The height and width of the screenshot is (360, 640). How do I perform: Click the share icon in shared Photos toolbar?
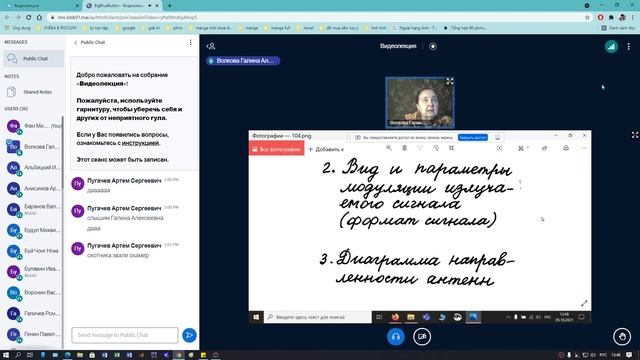coord(544,148)
